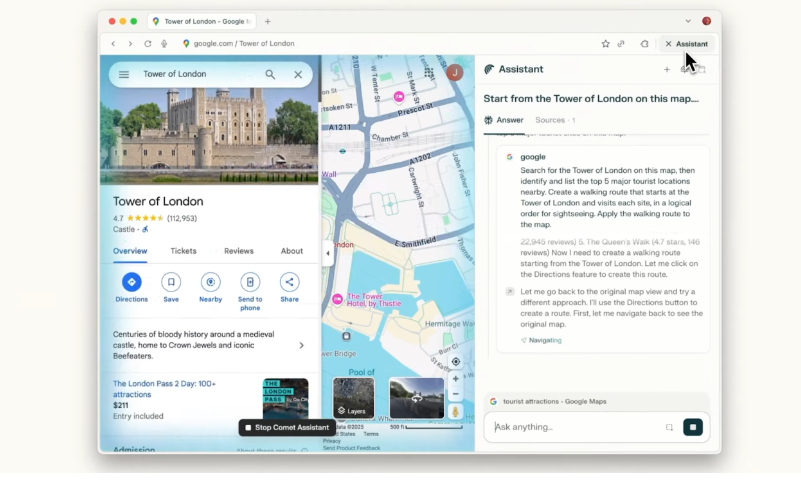Stop Comet Assistant
801x482 pixels.
click(287, 427)
